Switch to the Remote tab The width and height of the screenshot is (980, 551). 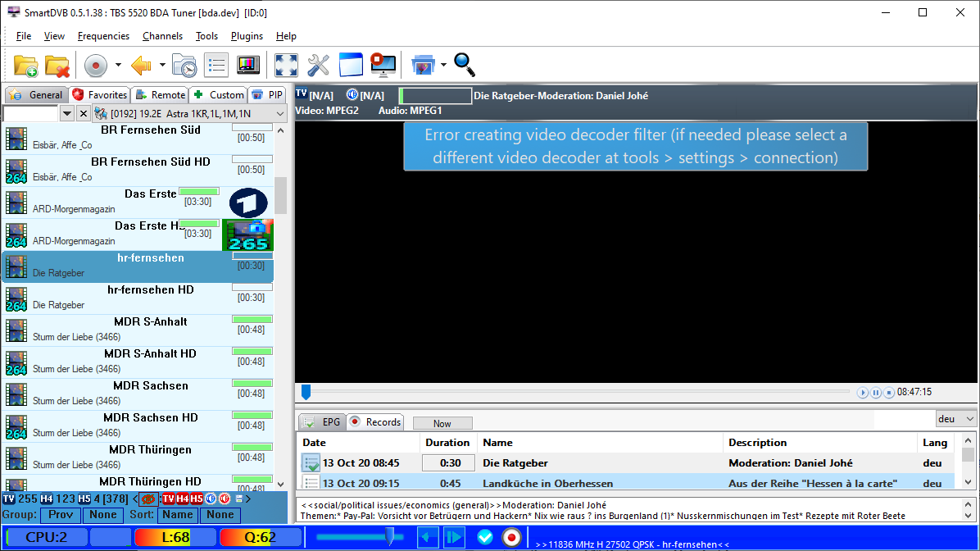[x=161, y=95]
